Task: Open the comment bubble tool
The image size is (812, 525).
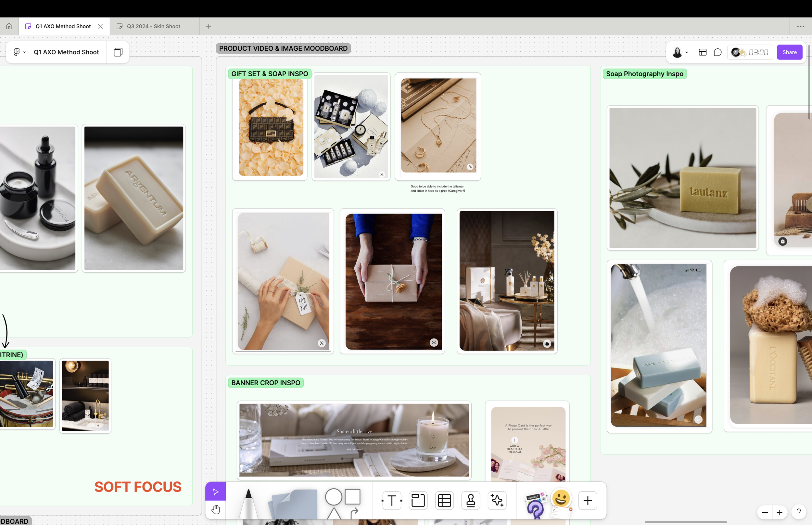Action: tap(717, 52)
